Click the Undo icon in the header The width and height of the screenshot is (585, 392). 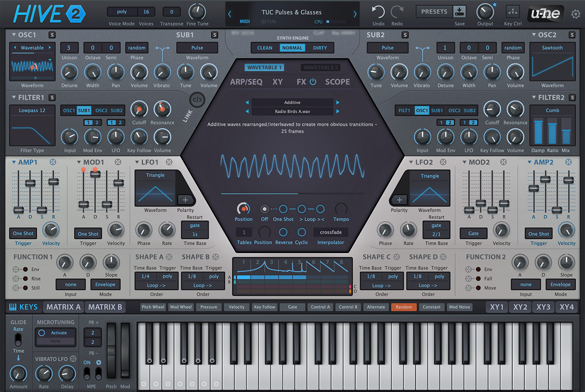[x=378, y=12]
